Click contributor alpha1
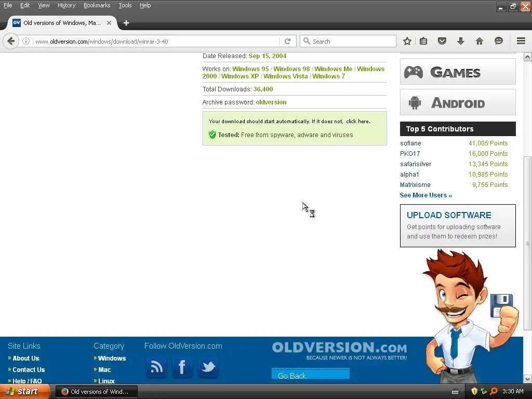The image size is (532, 399). point(409,175)
